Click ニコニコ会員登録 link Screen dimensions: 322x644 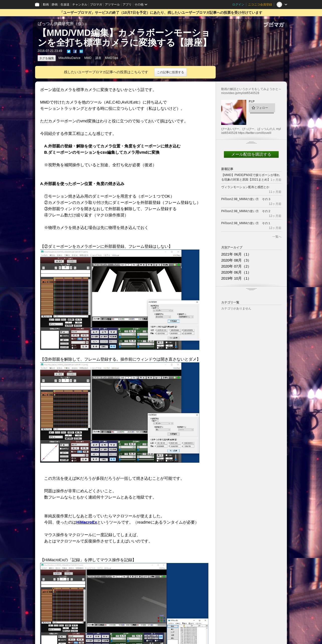260,5
